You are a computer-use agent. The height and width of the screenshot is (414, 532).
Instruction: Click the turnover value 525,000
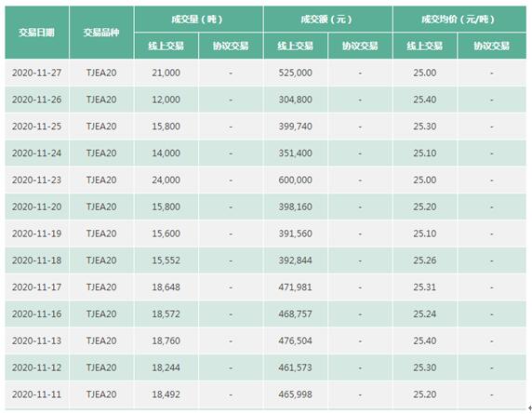click(296, 73)
